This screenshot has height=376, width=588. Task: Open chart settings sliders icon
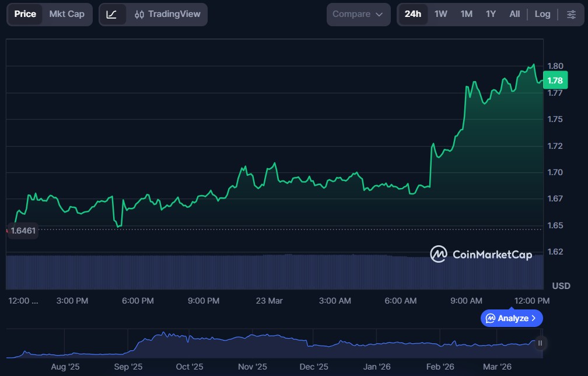pyautogui.click(x=571, y=14)
